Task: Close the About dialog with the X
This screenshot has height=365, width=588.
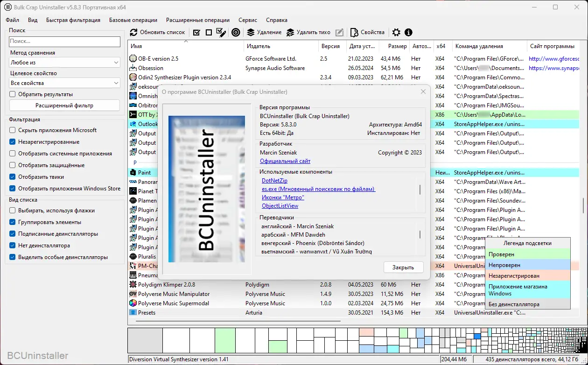Action: 423,92
